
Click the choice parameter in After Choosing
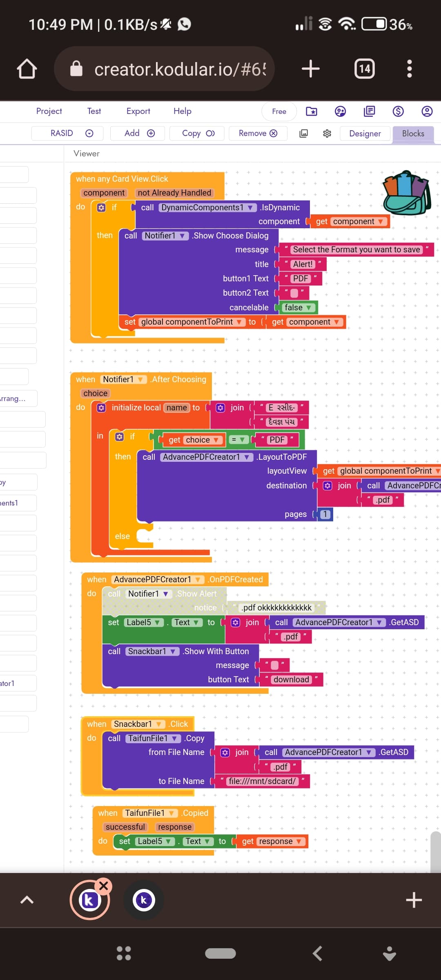[95, 393]
